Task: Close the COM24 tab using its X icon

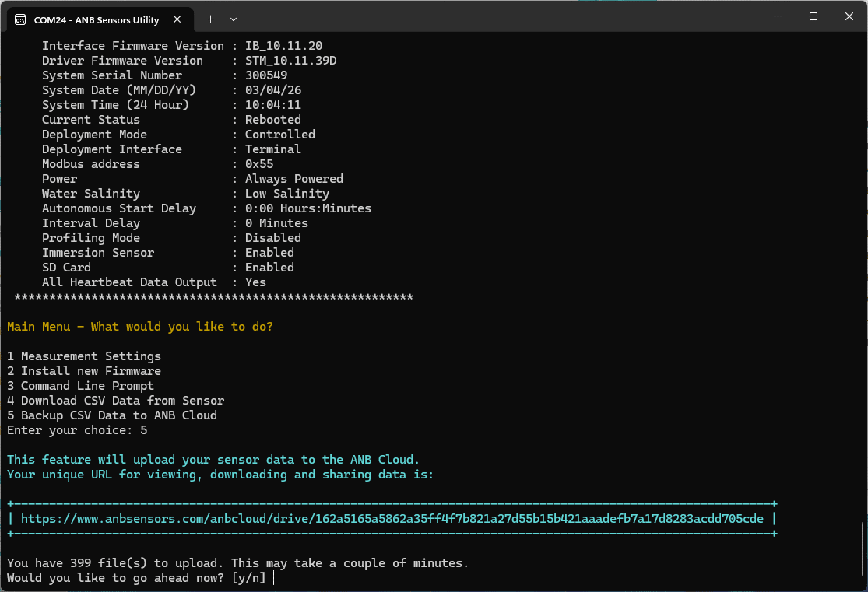Action: [x=177, y=19]
